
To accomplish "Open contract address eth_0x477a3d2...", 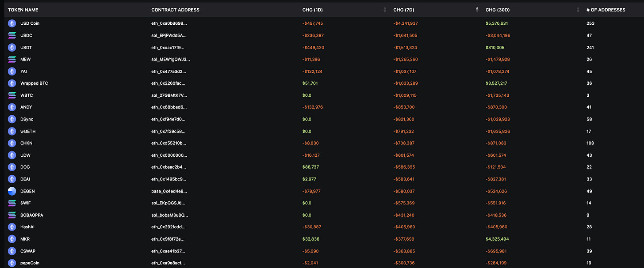I will point(169,71).
